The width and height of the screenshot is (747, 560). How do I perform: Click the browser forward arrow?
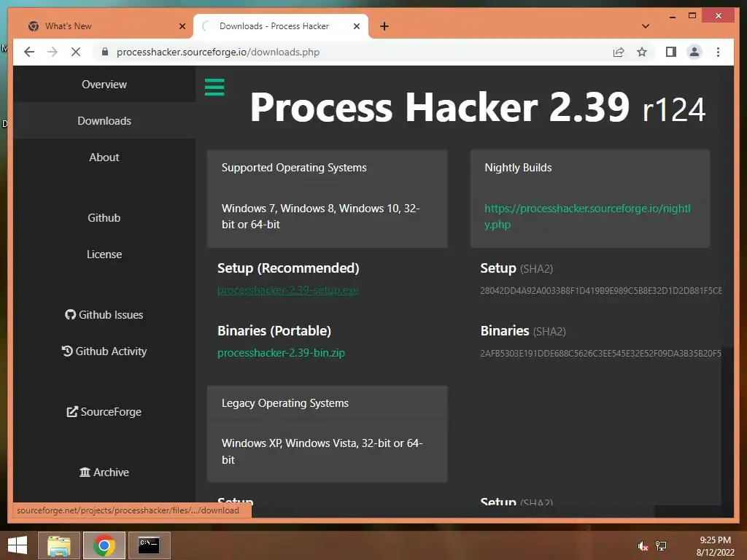coord(53,52)
